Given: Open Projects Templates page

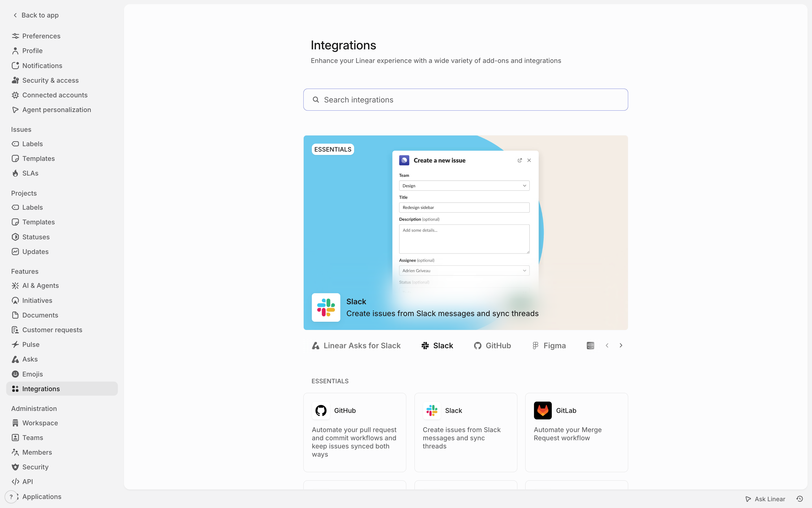Looking at the screenshot, I should click(x=62, y=222).
